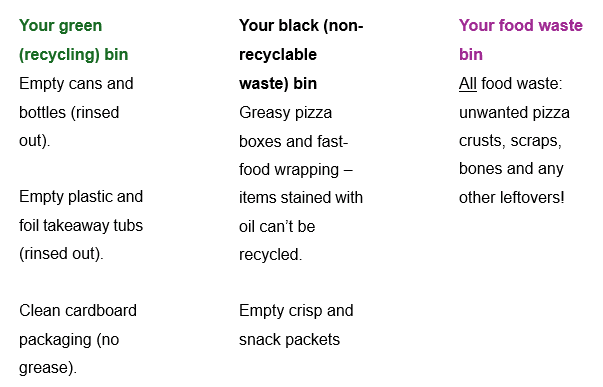603x387 pixels.
Task: Click the bold text waste) bin
Action: pos(278,83)
